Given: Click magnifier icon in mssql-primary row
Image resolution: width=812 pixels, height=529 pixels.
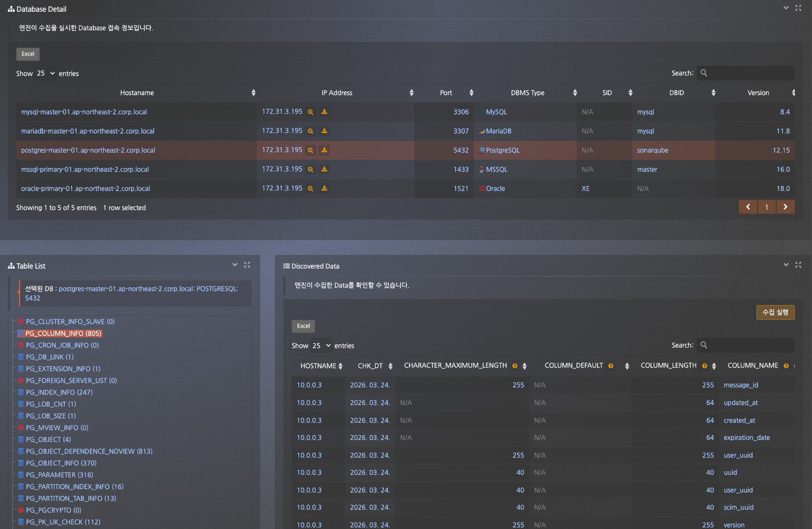Looking at the screenshot, I should tap(310, 169).
